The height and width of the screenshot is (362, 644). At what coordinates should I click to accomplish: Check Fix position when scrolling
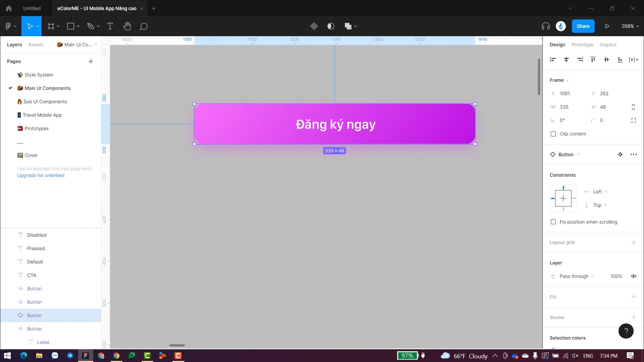coord(553,222)
